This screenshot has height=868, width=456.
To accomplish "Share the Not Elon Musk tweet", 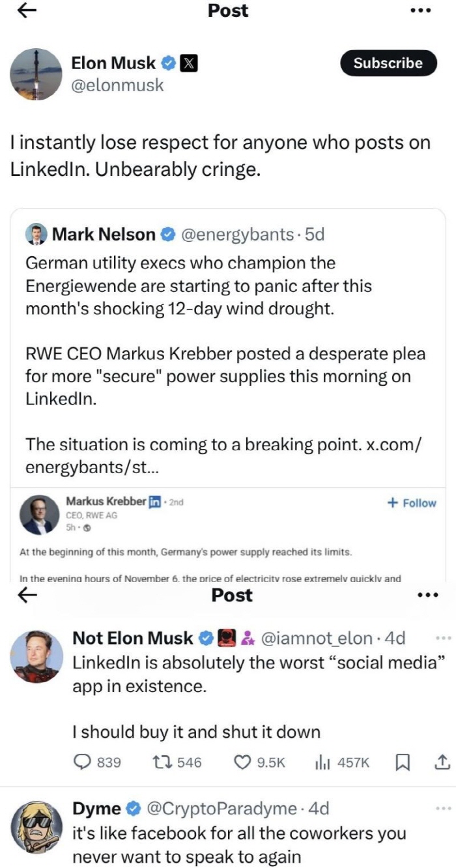I will [x=441, y=761].
